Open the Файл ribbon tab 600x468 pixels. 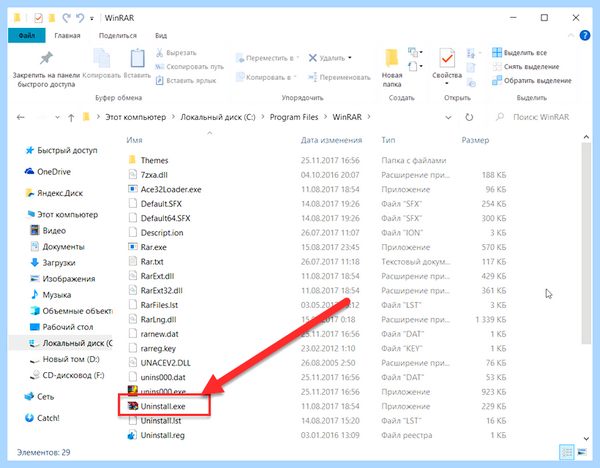[27, 36]
